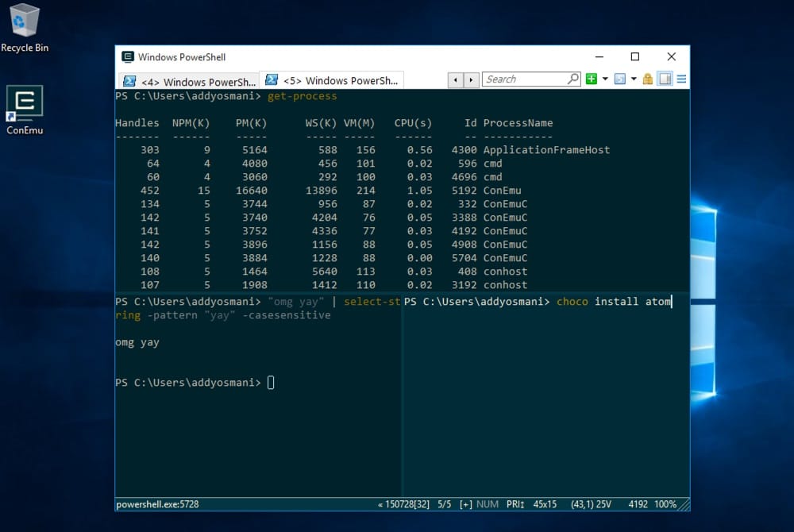
Task: Click into the Search input field
Action: click(524, 79)
